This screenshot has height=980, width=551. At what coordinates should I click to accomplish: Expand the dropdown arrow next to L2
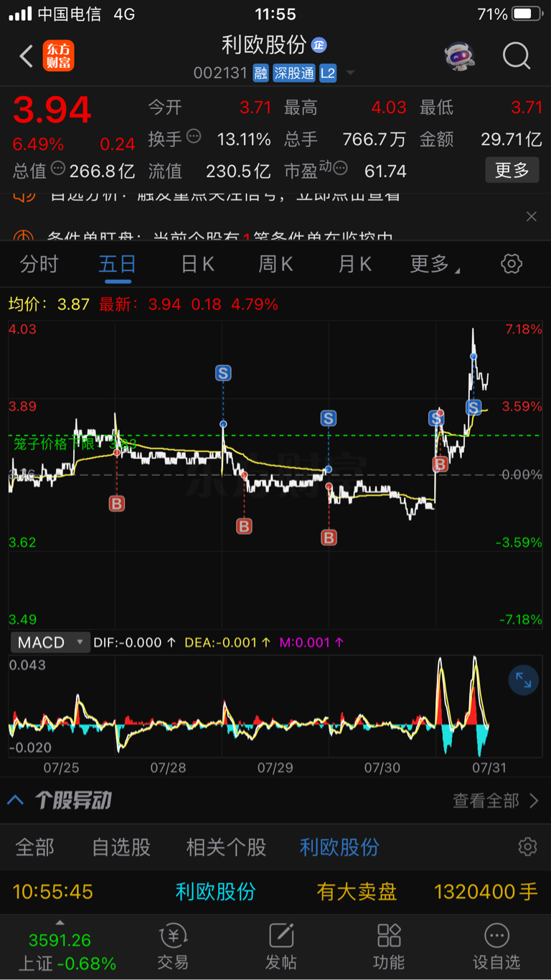(350, 73)
